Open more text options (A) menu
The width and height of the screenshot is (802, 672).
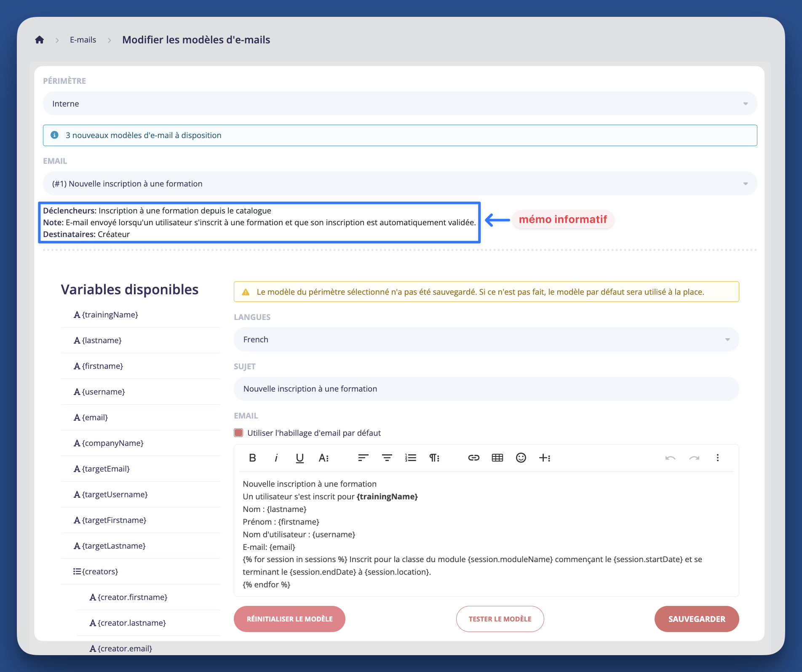[x=323, y=458]
